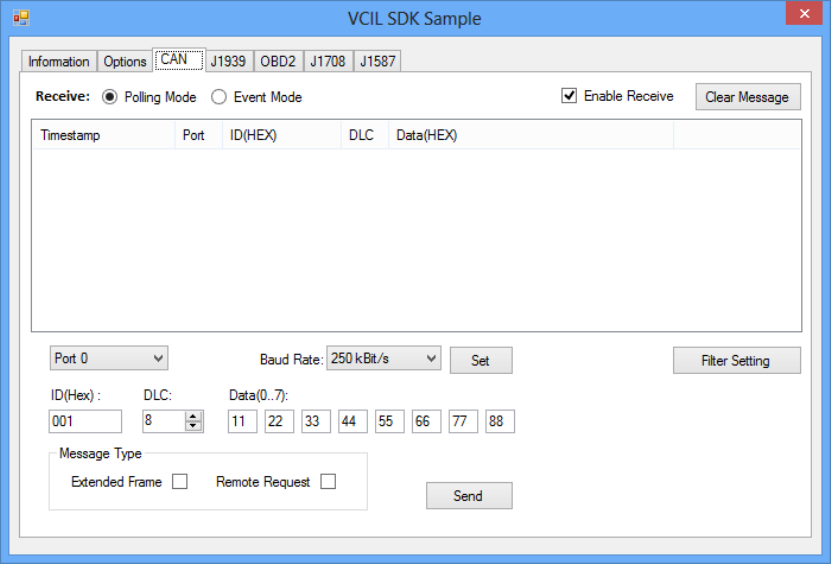Open the Options tab

tap(125, 61)
